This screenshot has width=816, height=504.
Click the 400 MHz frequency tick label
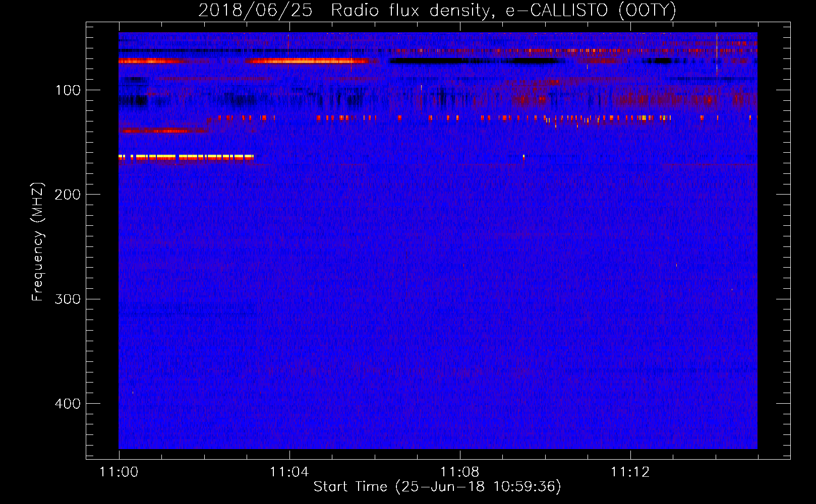click(68, 404)
